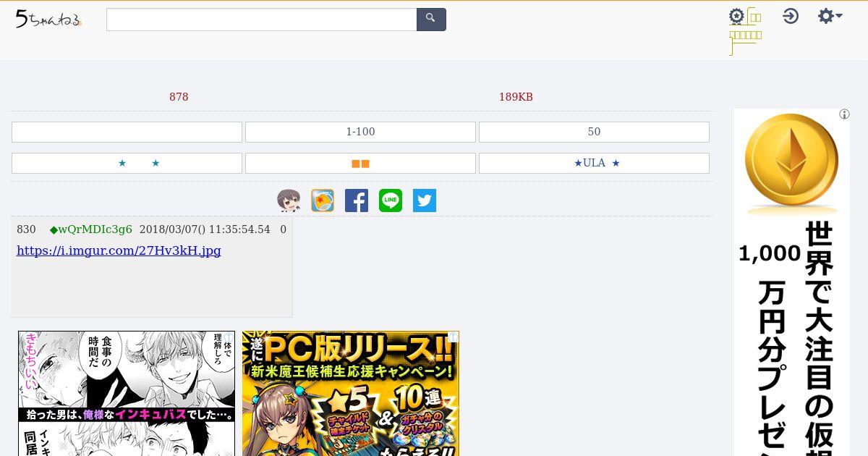Click the red 878 post count

pyautogui.click(x=179, y=97)
